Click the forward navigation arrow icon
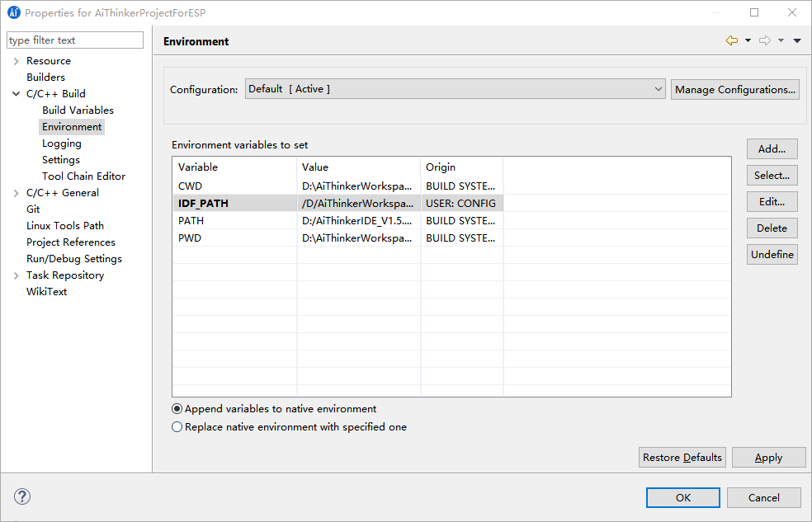Screen dimensions: 812x522 click(764, 41)
